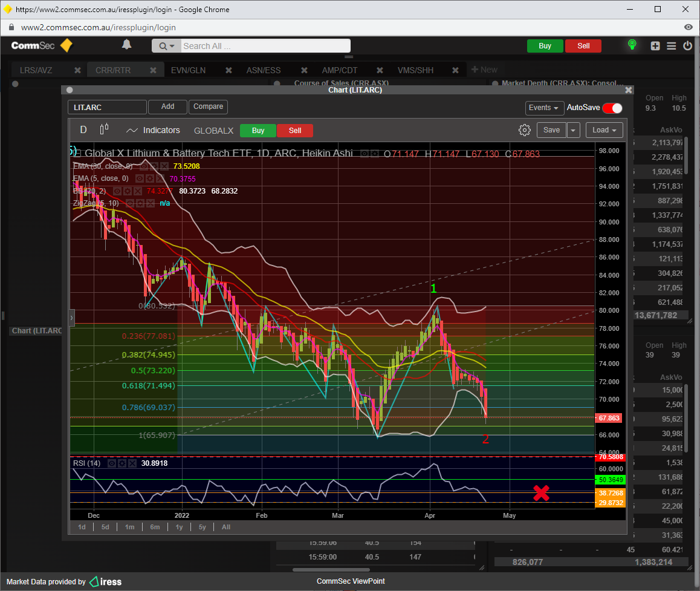
Task: Toggle visibility of RSI (14) indicator
Action: (x=112, y=463)
